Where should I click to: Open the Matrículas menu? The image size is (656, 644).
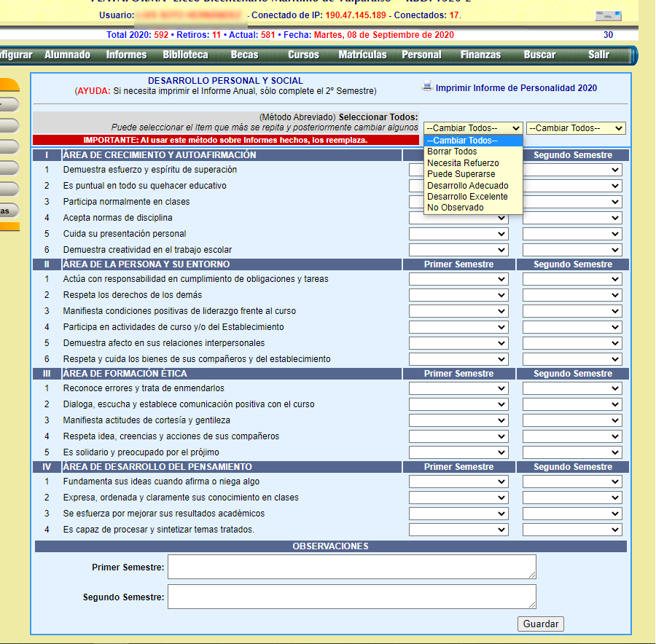pyautogui.click(x=362, y=55)
